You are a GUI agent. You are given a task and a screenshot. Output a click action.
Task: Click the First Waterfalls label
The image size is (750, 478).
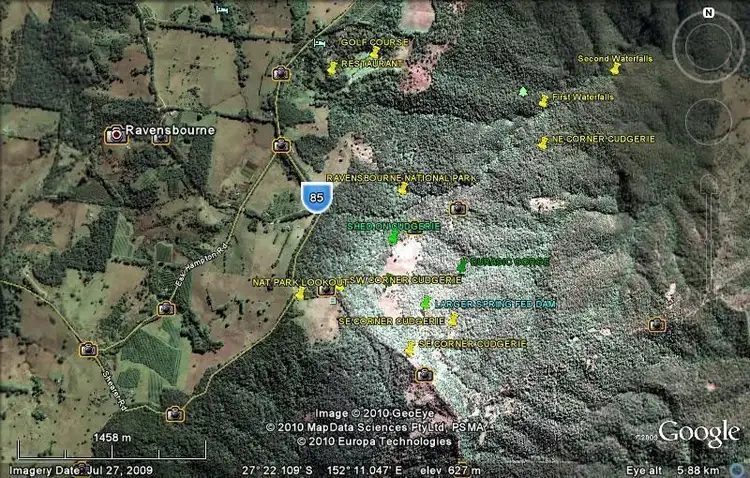click(583, 97)
